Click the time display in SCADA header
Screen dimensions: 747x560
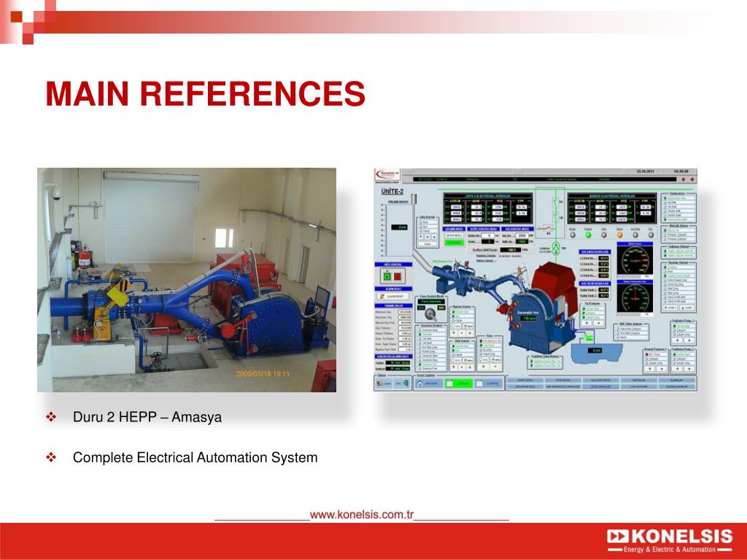point(681,171)
